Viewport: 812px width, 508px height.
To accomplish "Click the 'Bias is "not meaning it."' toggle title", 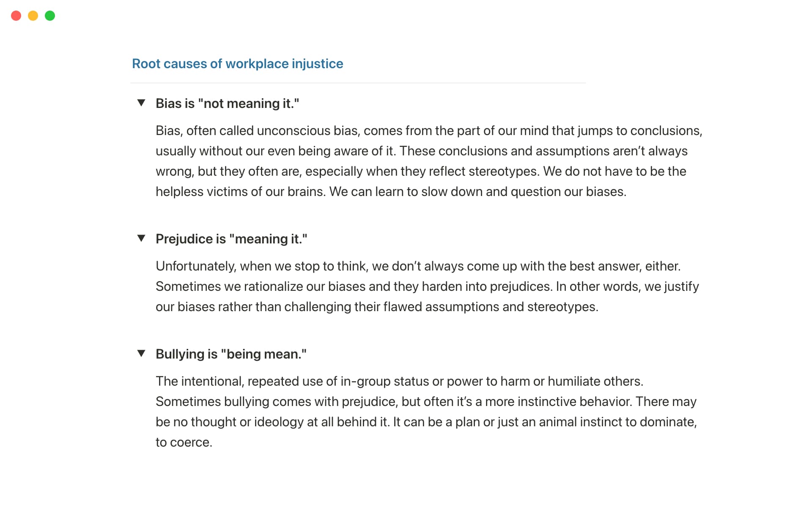I will point(227,103).
